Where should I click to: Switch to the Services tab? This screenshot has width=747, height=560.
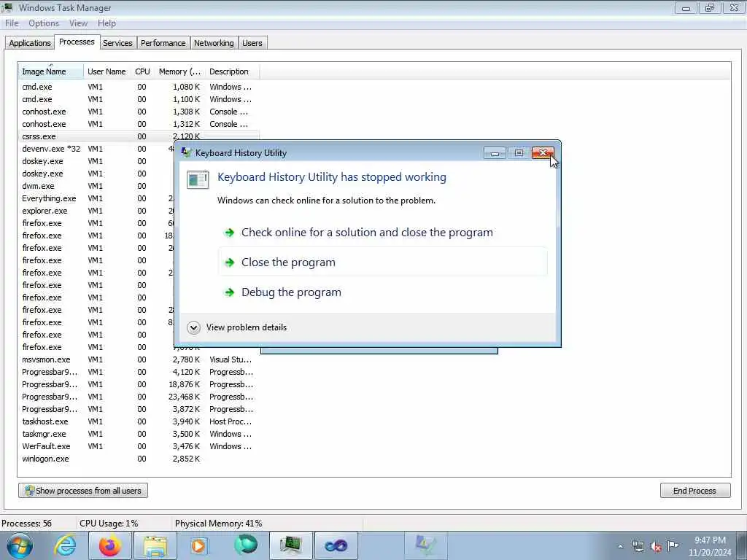click(117, 43)
